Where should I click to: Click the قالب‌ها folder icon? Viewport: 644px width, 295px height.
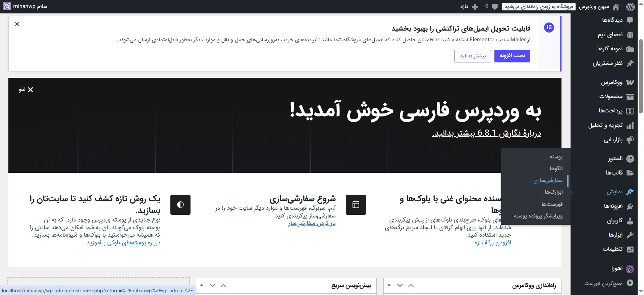630,173
